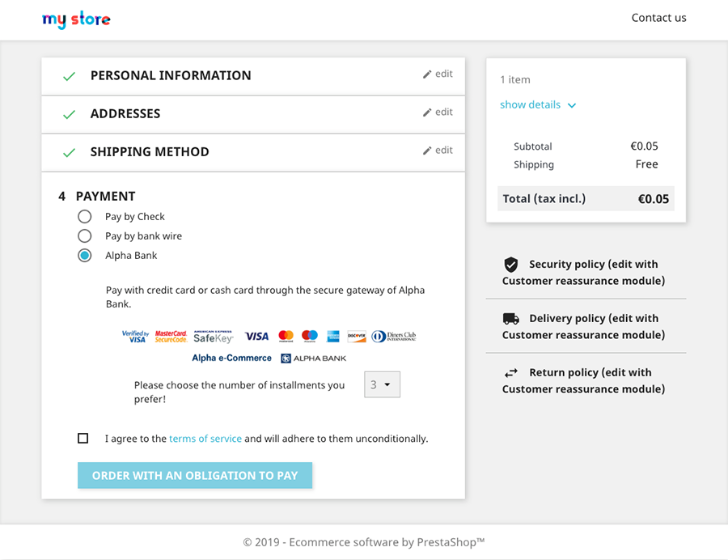This screenshot has height=560, width=728.
Task: Click Order with an obligation to pay
Action: [x=195, y=476]
